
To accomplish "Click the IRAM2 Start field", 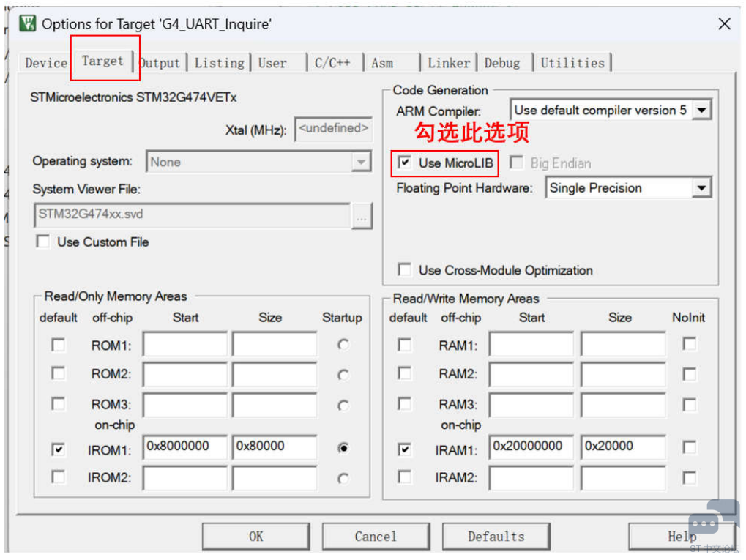I will (x=531, y=478).
